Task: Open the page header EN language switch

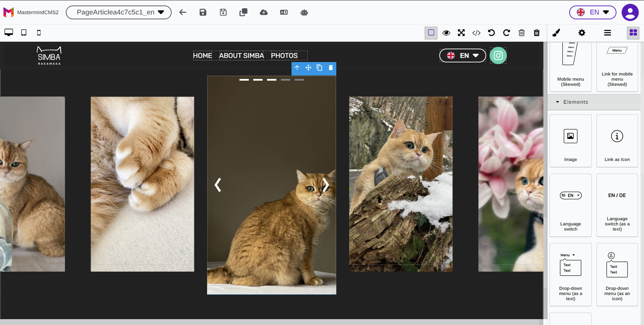Action: click(x=463, y=55)
